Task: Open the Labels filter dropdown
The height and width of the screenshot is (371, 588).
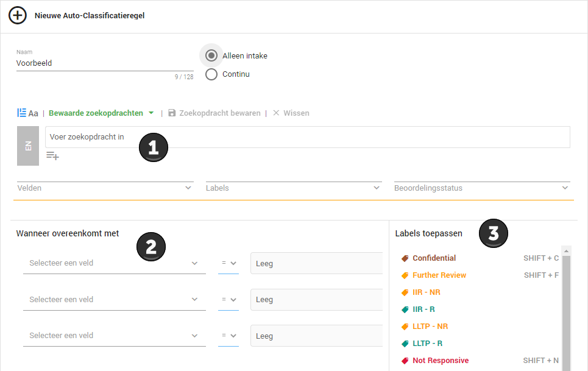Action: point(293,188)
